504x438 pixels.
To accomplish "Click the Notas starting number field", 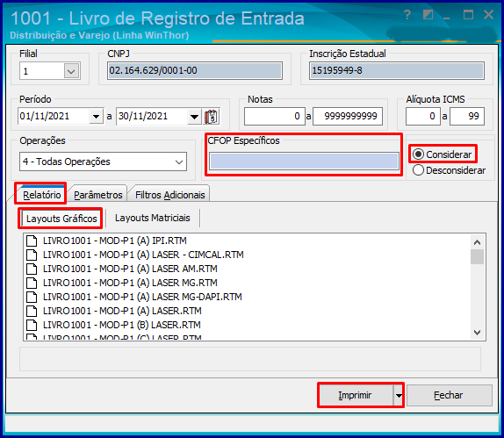I will (275, 117).
